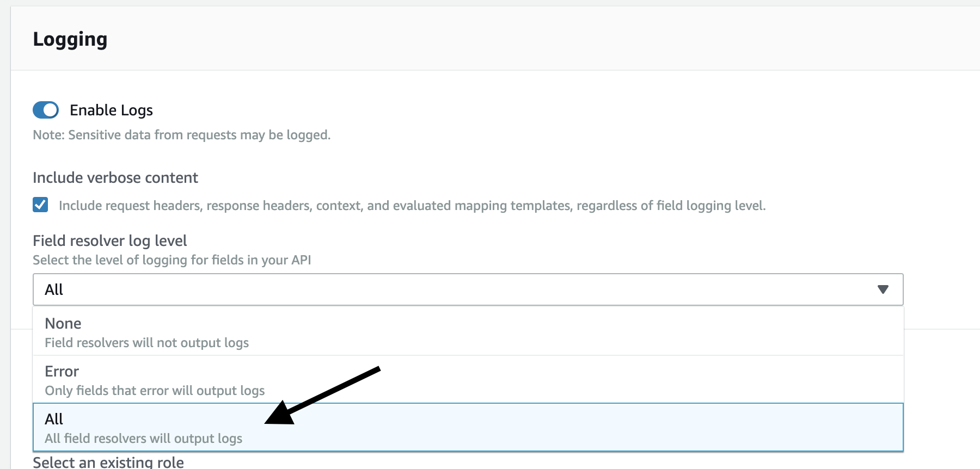Click the sensitive data note text
Viewport: 980px width, 469px height.
pyautogui.click(x=180, y=135)
